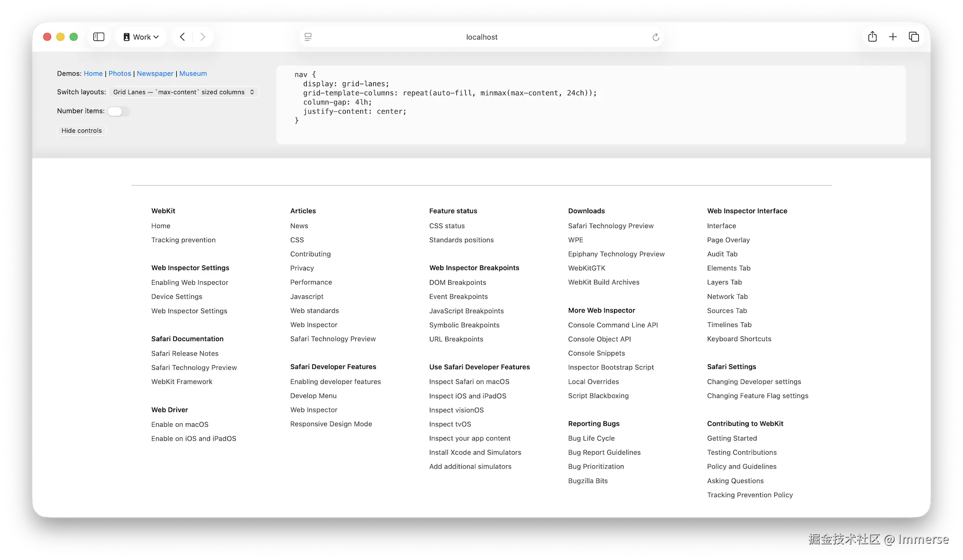The width and height of the screenshot is (963, 560).
Task: Open the Switch layouts dropdown
Action: click(183, 92)
